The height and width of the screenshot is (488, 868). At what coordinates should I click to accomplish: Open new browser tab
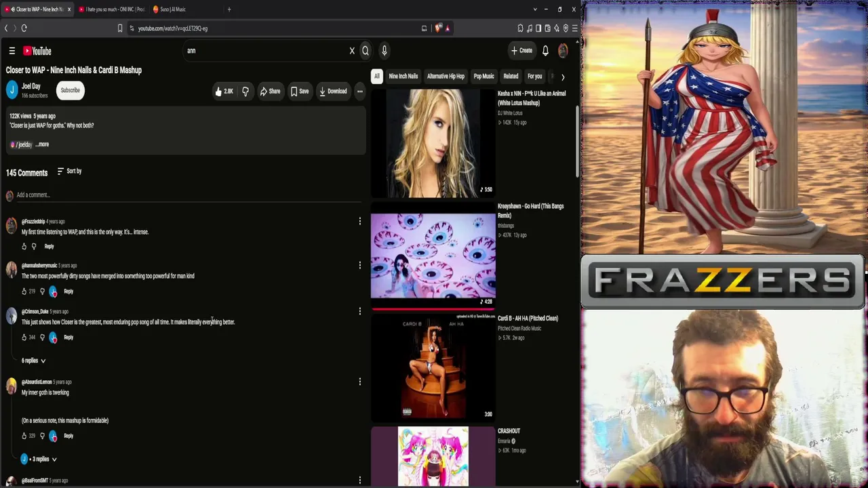pos(229,9)
